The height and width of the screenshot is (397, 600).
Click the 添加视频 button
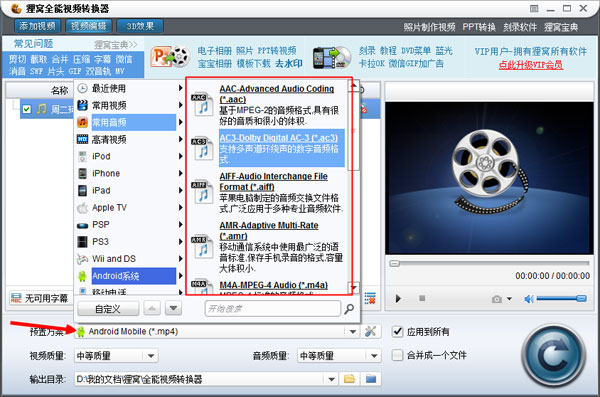[x=37, y=26]
